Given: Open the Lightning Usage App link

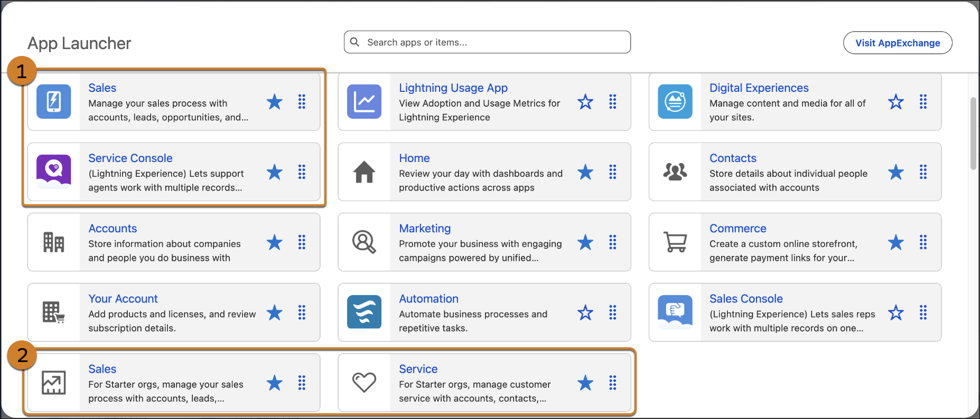Looking at the screenshot, I should 453,88.
